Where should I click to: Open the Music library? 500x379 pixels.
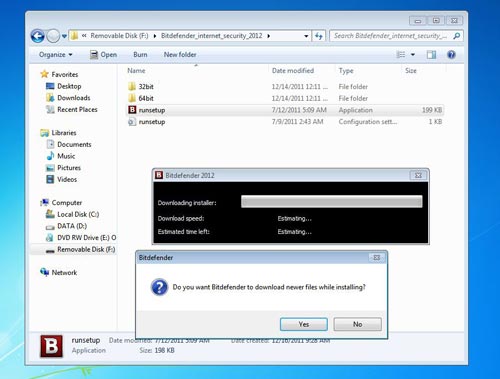click(61, 156)
